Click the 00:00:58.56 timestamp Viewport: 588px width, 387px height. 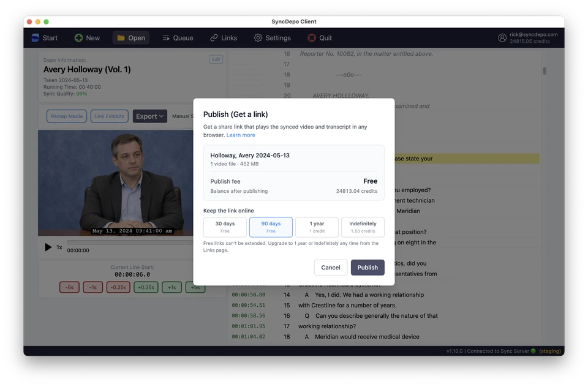pos(248,316)
